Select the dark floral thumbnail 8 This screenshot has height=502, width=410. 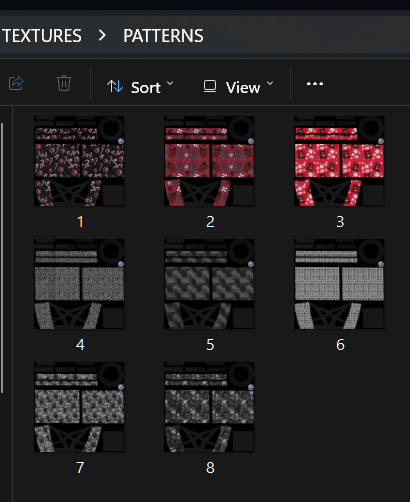click(x=209, y=407)
